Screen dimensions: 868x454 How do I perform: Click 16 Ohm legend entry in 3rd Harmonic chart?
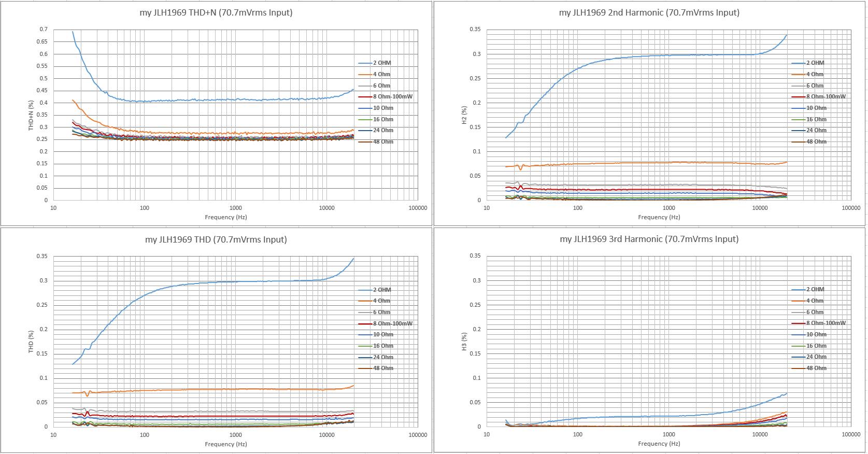tap(809, 346)
